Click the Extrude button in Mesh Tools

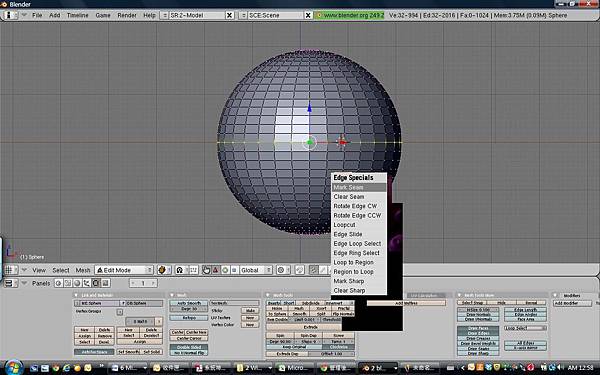point(310,327)
